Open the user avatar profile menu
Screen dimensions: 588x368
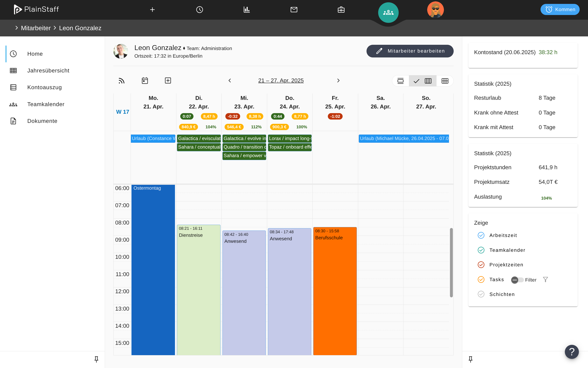(x=435, y=10)
